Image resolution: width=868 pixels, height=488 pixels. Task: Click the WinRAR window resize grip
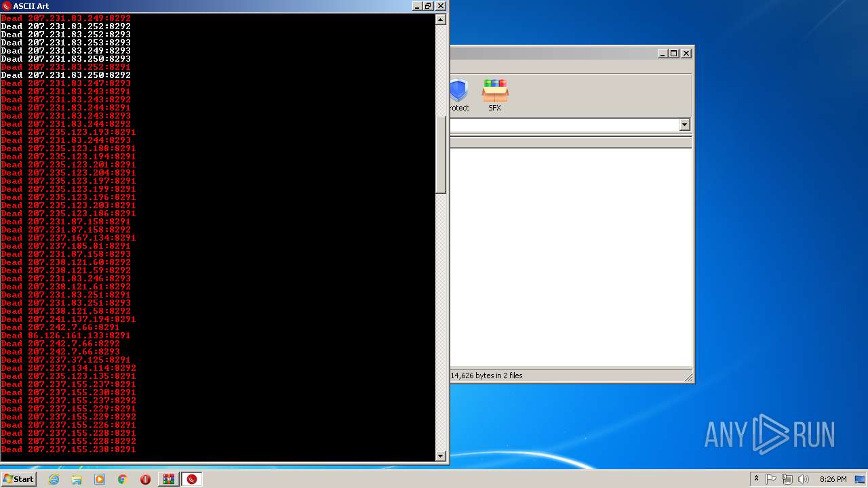(688, 377)
